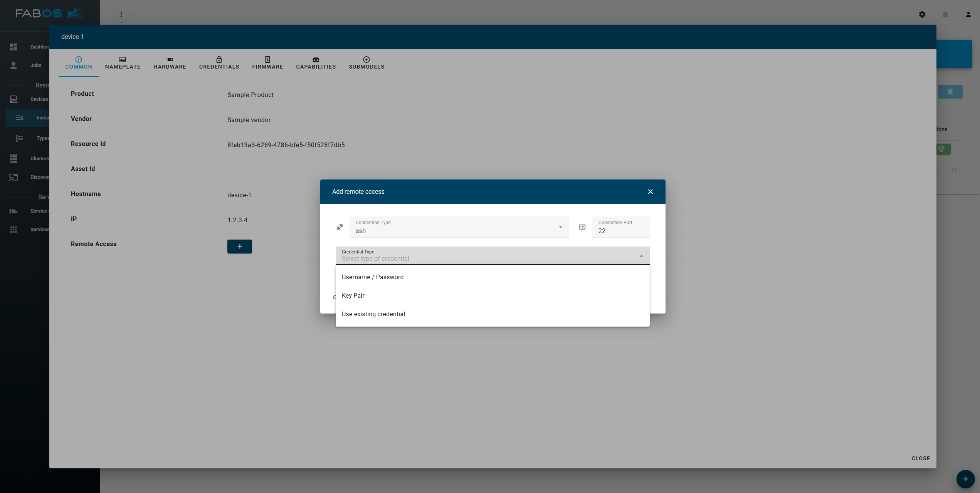Open the Services page in the sidebar
Screen dimensions: 980x493
(13, 229)
